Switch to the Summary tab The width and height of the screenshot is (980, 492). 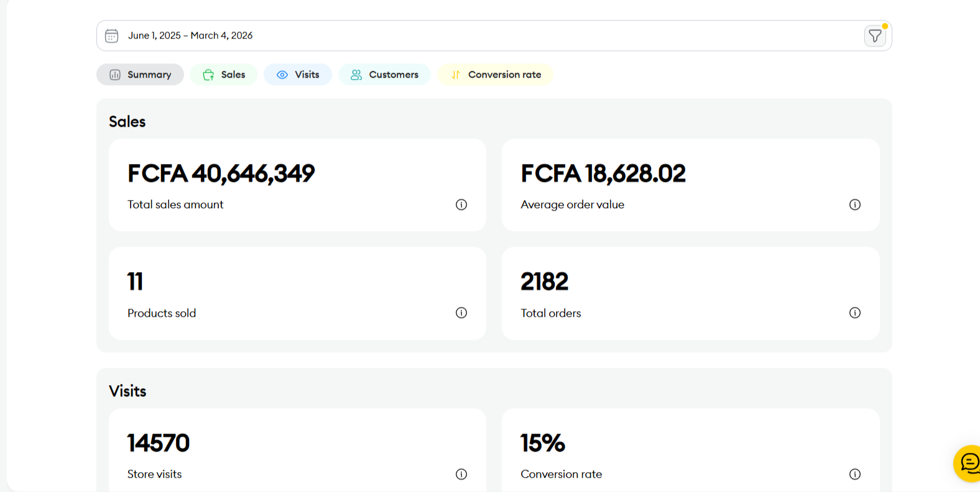pyautogui.click(x=140, y=75)
